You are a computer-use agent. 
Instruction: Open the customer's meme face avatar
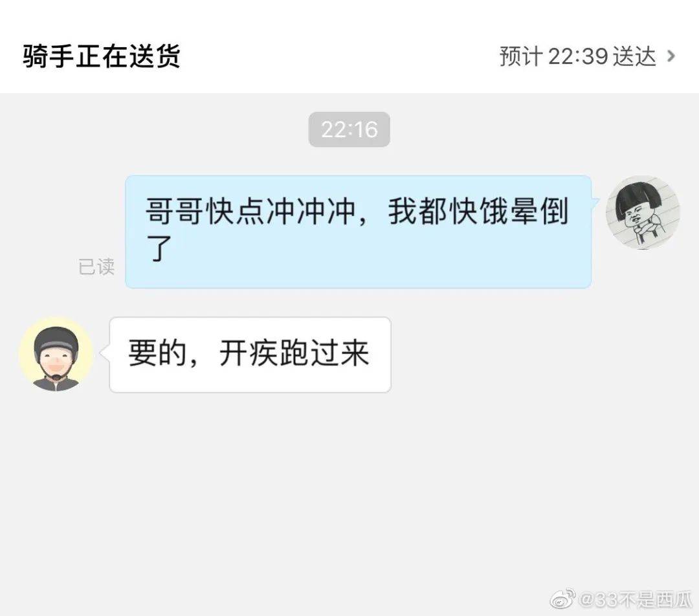point(643,212)
